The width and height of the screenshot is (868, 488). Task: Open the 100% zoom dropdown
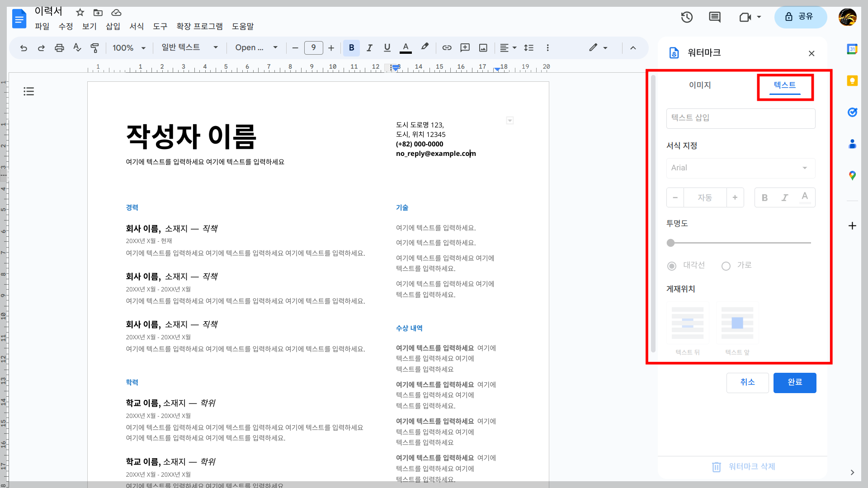(129, 48)
